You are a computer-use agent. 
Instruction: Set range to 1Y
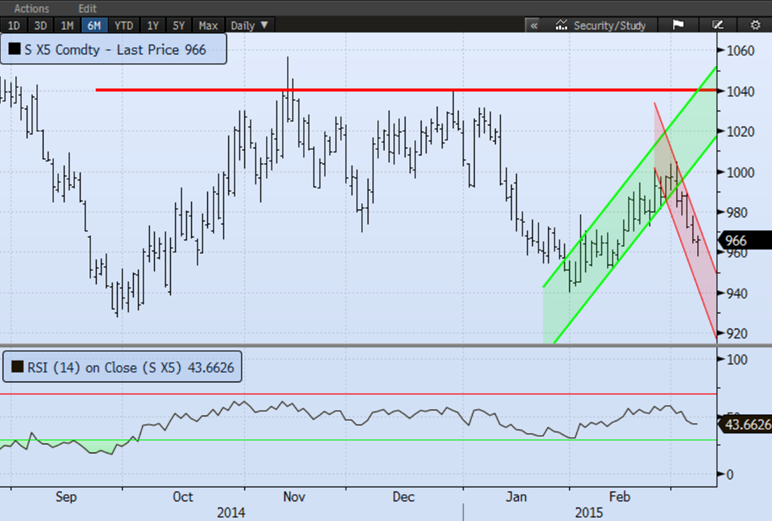tap(152, 25)
